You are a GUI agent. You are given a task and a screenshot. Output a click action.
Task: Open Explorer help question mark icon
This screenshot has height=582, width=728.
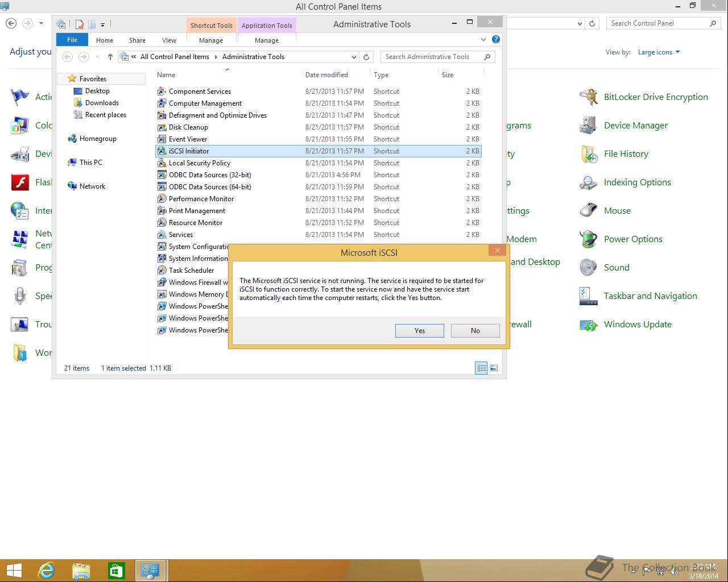click(496, 39)
